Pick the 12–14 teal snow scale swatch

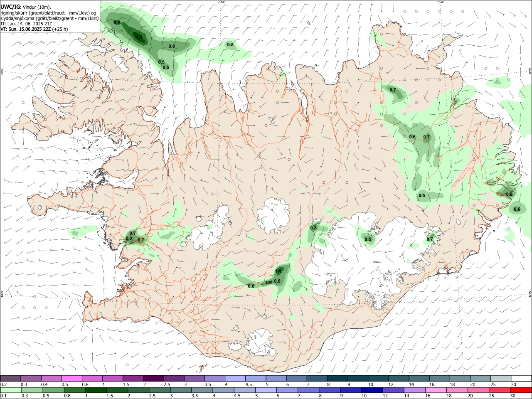coord(399,378)
